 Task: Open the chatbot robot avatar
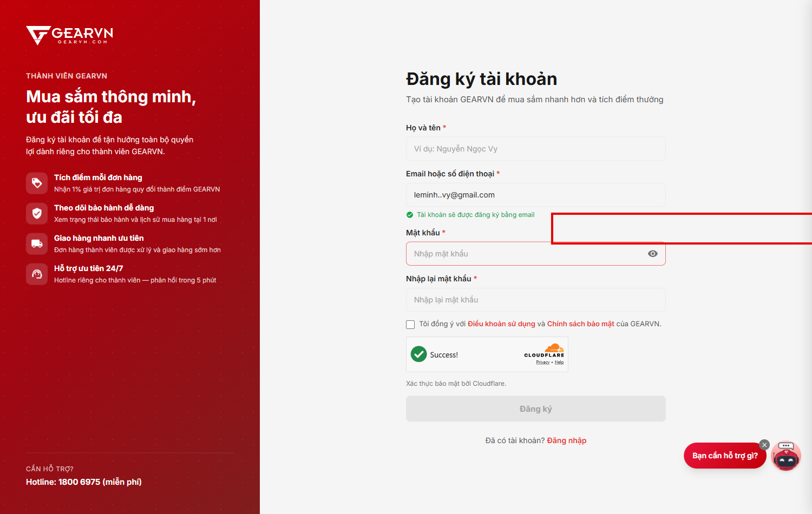pyautogui.click(x=786, y=456)
